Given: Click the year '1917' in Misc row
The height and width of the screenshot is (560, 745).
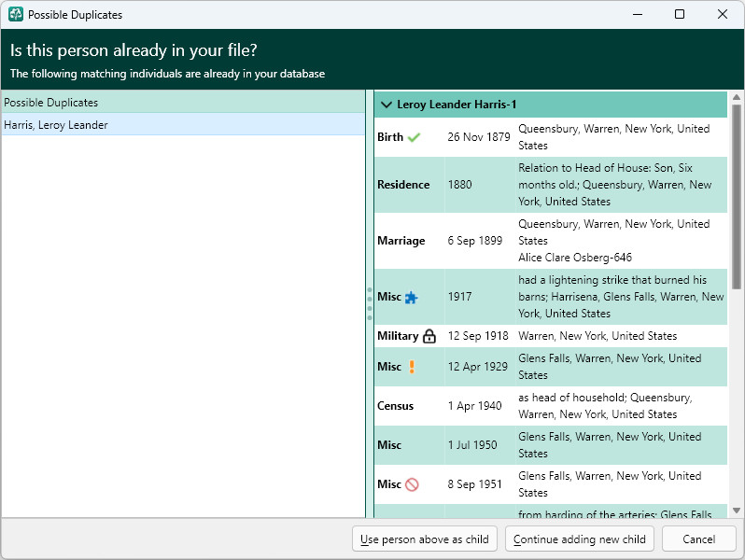Looking at the screenshot, I should [460, 297].
